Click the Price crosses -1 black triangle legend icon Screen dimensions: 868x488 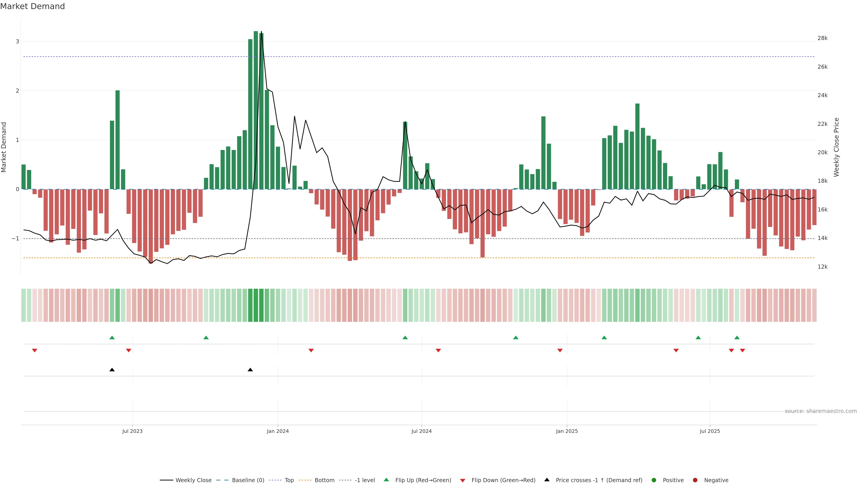coord(547,480)
